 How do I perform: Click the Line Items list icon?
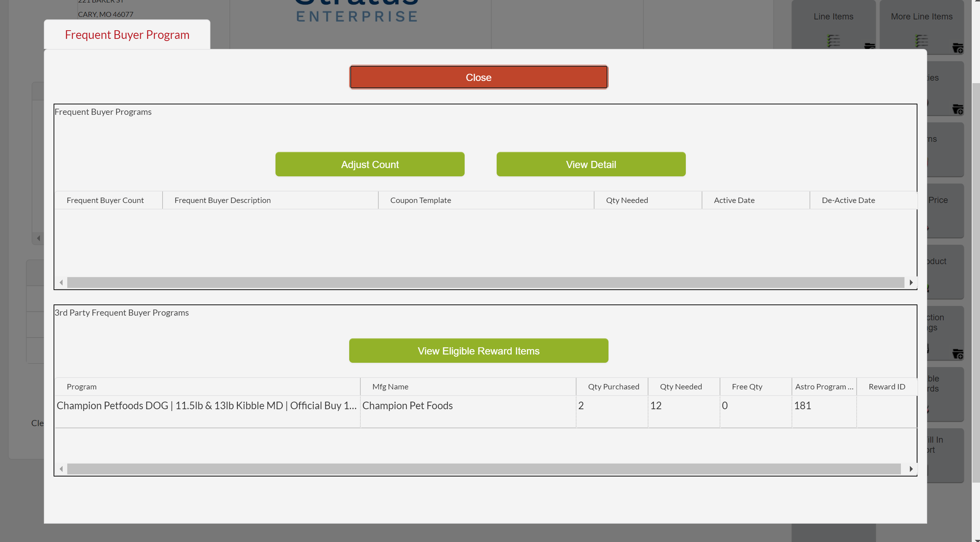coord(833,40)
